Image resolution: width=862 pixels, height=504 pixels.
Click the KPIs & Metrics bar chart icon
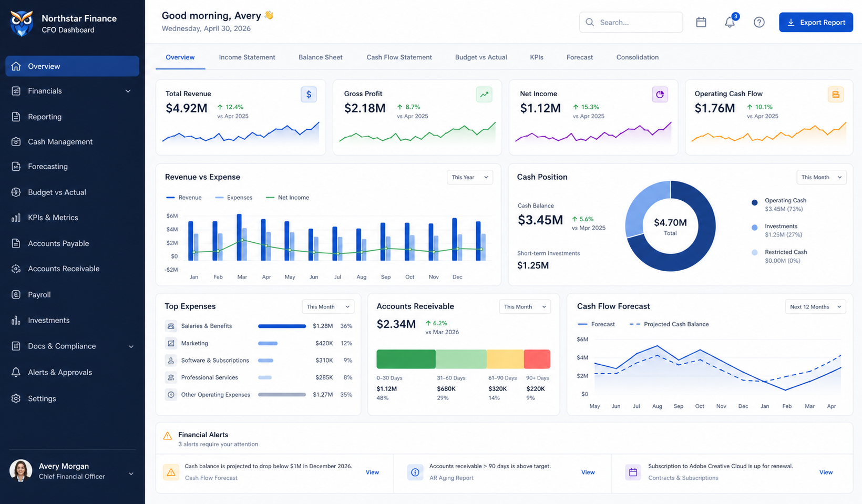(16, 218)
